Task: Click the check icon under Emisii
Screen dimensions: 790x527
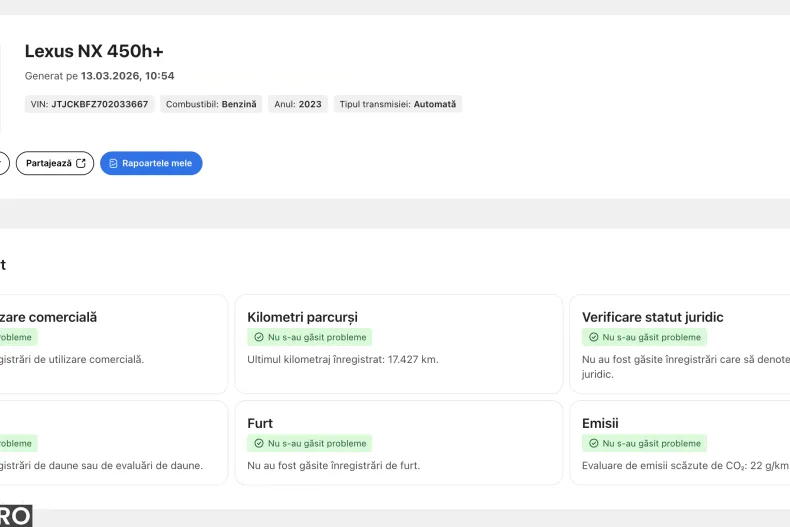Action: [594, 444]
